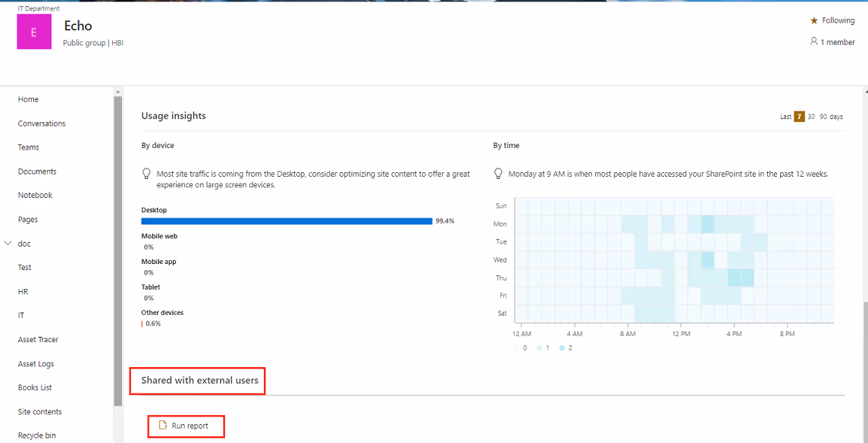The height and width of the screenshot is (443, 868).
Task: Click the legend swatch for value 2
Action: (x=562, y=348)
